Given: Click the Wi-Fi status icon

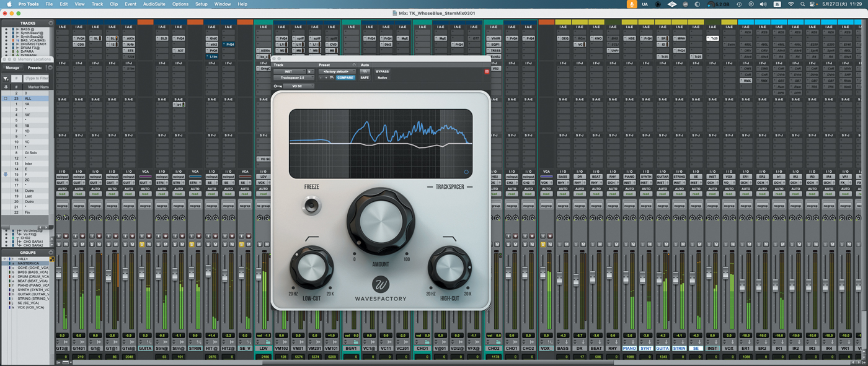Looking at the screenshot, I should click(791, 4).
